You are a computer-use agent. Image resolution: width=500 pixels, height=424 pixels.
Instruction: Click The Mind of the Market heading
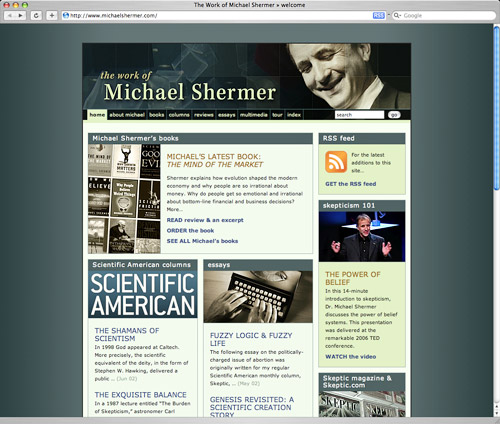click(x=215, y=164)
